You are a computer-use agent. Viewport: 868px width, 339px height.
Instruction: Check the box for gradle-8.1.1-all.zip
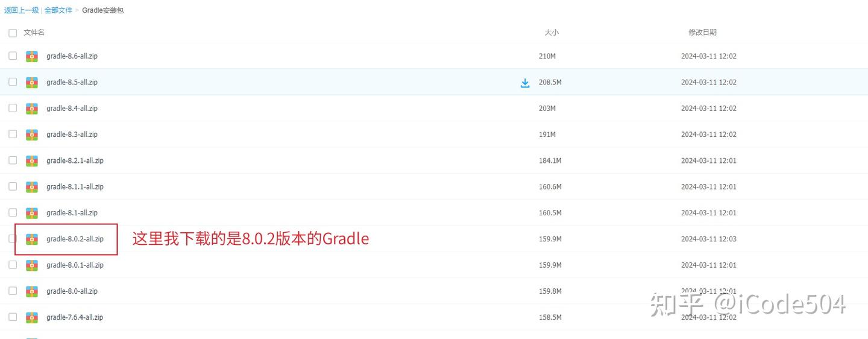tap(13, 186)
